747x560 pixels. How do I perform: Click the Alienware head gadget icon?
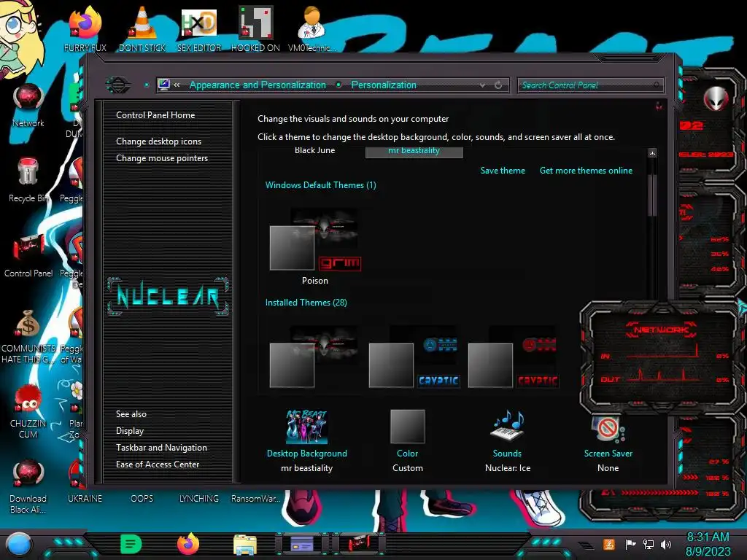pos(716,98)
